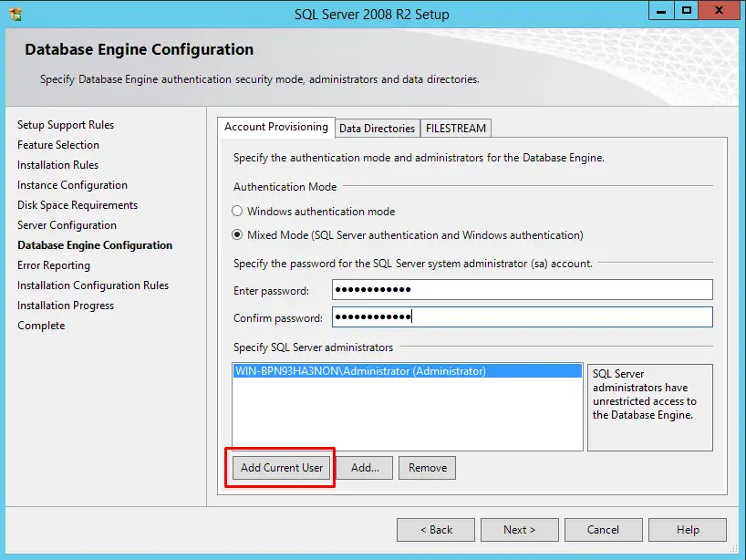Screen dimensions: 746x560
Task: Open the FILESTREAM tab
Action: click(455, 128)
